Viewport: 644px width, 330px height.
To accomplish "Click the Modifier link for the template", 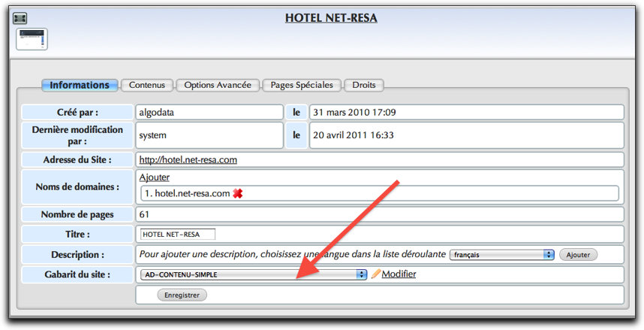I will click(x=399, y=274).
